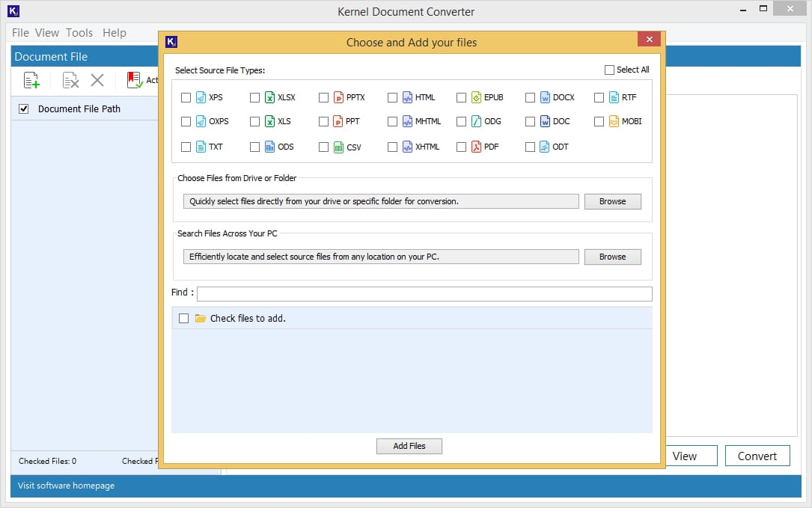Click Browse for Search Files Across Your PC
The image size is (812, 508).
coord(613,257)
